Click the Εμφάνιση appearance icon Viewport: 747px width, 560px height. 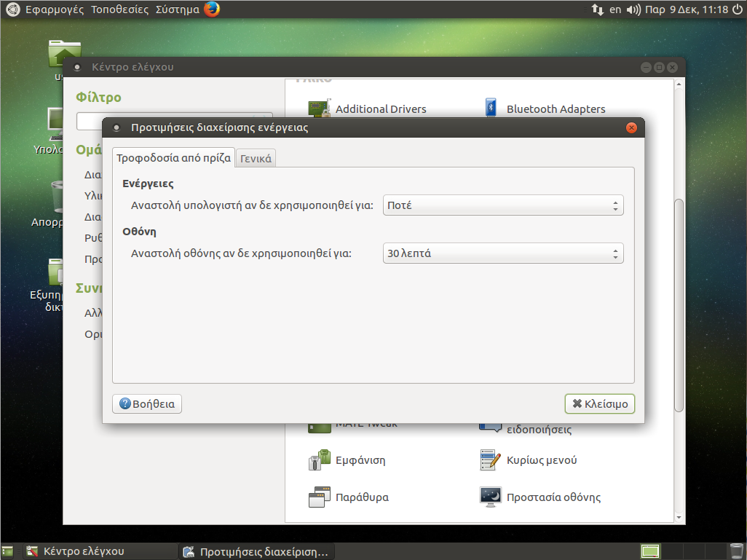click(x=320, y=460)
